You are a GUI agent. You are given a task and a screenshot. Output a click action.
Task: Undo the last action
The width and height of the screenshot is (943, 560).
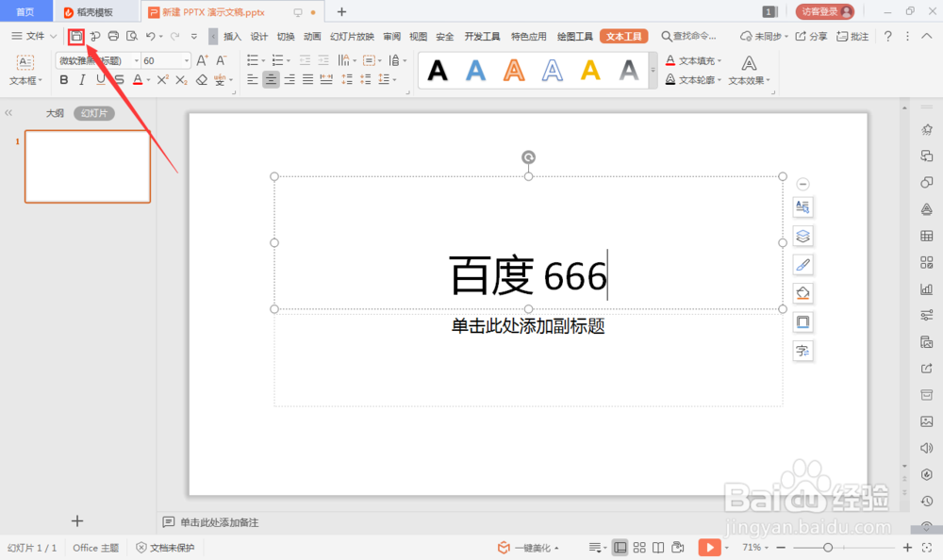(150, 36)
